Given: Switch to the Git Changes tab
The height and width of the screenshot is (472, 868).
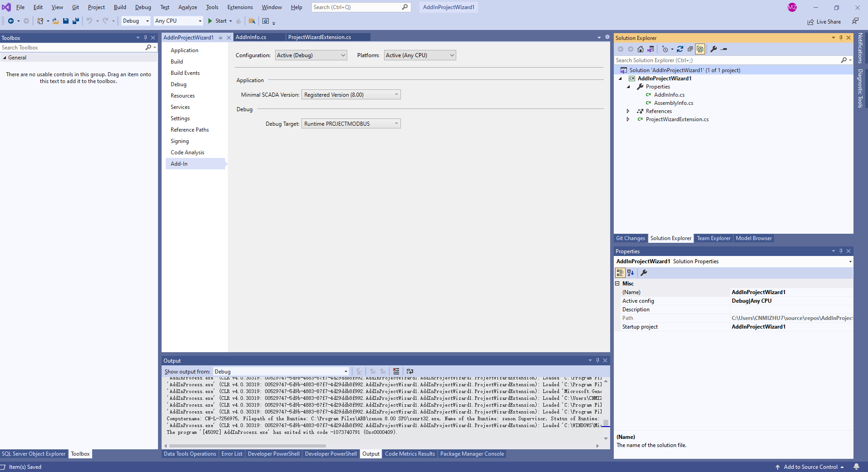Looking at the screenshot, I should coord(630,238).
